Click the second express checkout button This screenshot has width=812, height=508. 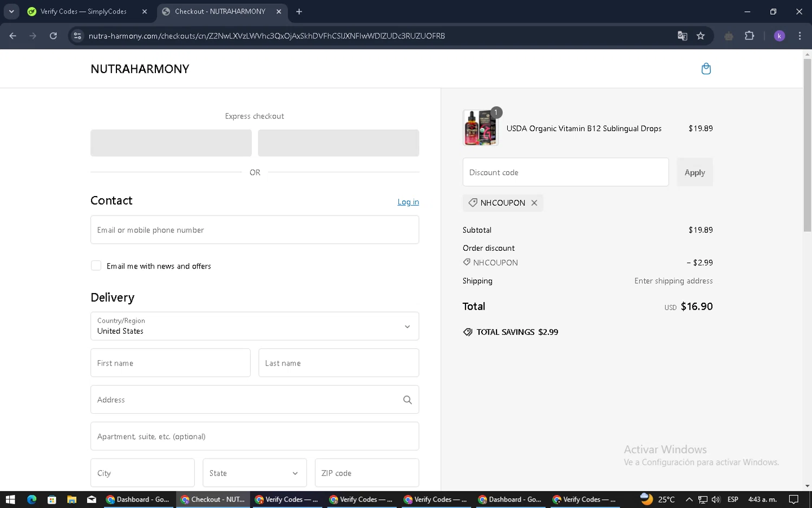[x=338, y=143]
